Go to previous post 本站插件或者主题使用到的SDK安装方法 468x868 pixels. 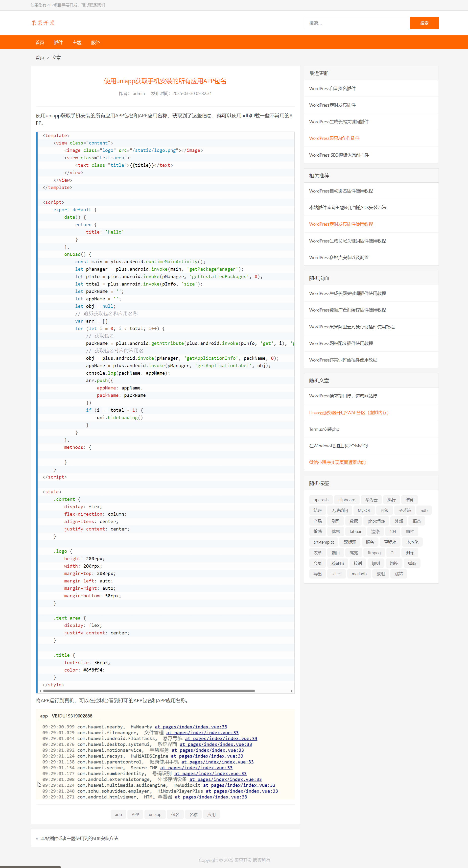pyautogui.click(x=79, y=838)
